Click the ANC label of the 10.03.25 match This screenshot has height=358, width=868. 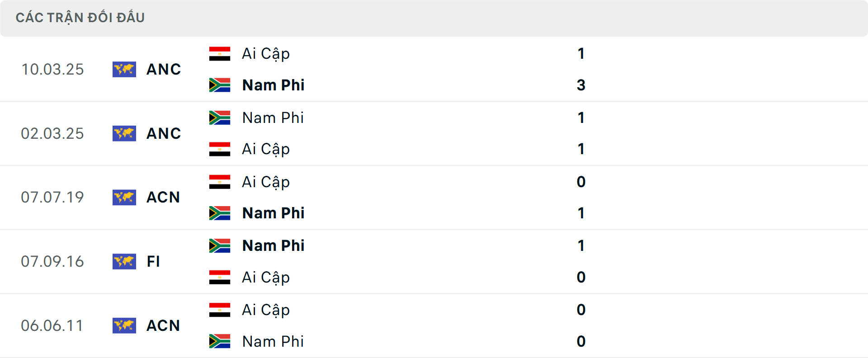coord(164,69)
